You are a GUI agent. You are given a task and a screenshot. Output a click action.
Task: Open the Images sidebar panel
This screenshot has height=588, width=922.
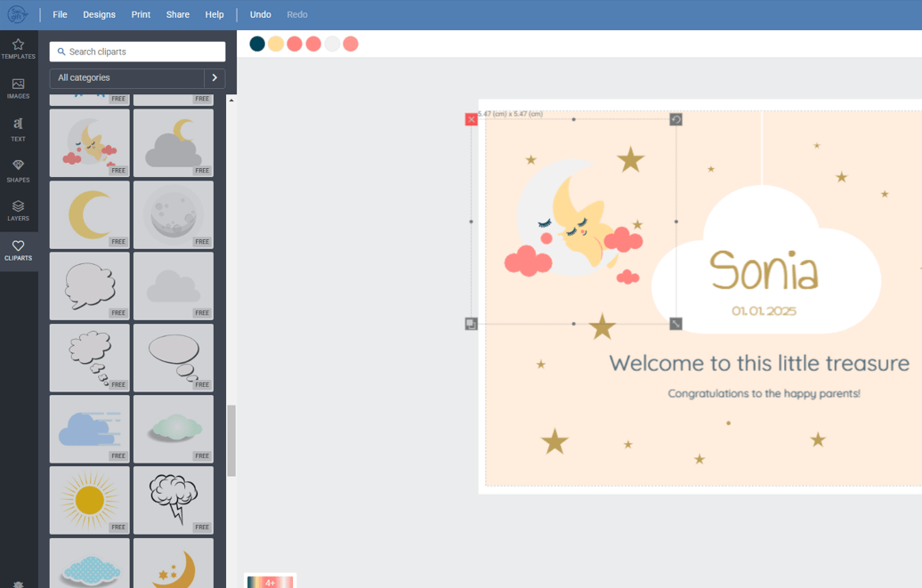pyautogui.click(x=18, y=89)
